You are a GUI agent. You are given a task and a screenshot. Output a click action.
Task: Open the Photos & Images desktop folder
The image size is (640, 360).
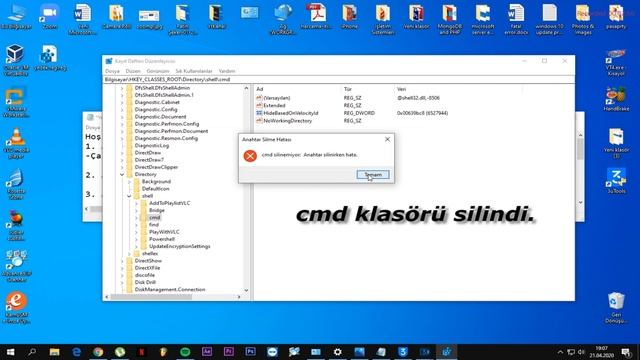[583, 19]
